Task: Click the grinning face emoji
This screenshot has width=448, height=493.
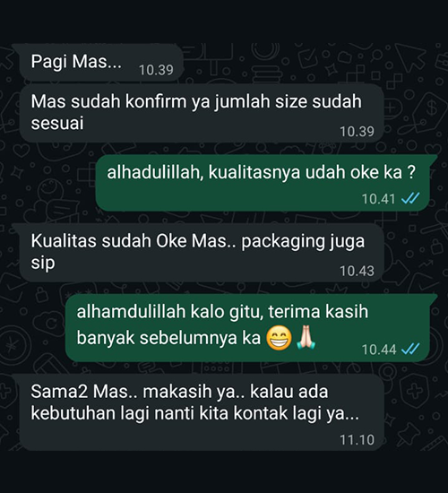Action: point(279,339)
